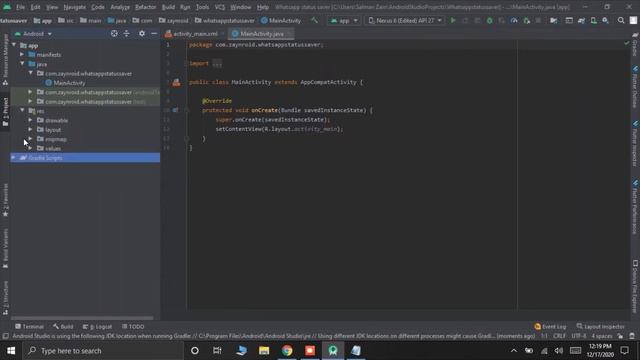Open the Gradle panel on right sidebar
Image resolution: width=640 pixels, height=360 pixels.
[635, 44]
